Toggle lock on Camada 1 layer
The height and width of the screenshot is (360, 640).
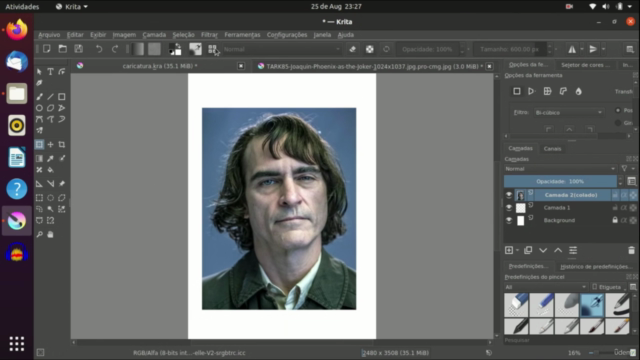click(615, 208)
